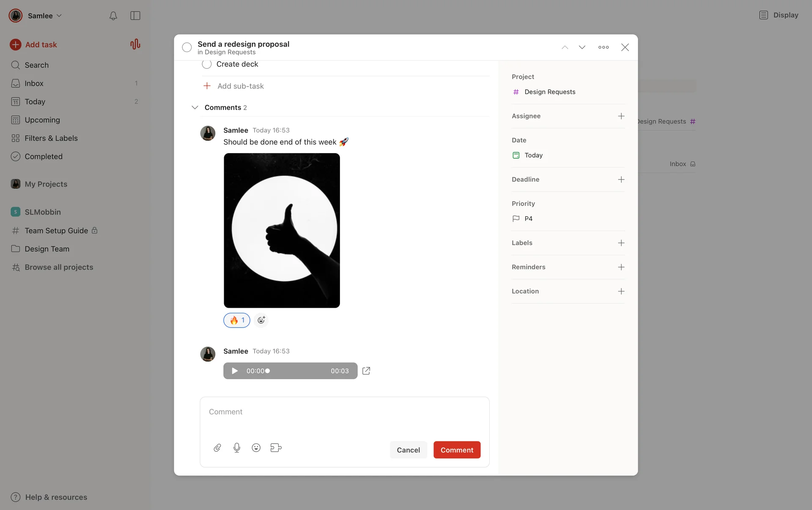The image size is (812, 510).
Task: Record audio with the microphone icon
Action: coord(237,448)
